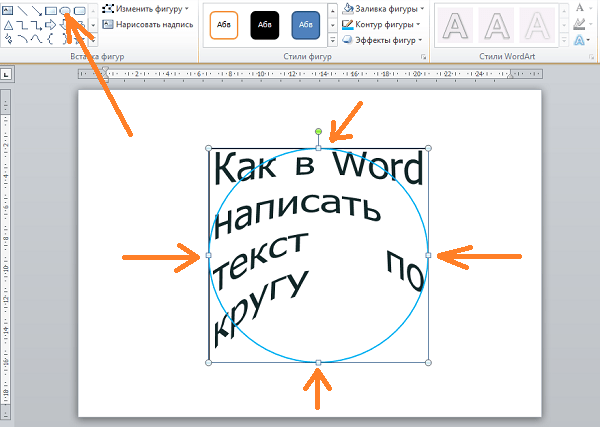600x427 pixels.
Task: Open text fill letter A option
Action: click(582, 8)
